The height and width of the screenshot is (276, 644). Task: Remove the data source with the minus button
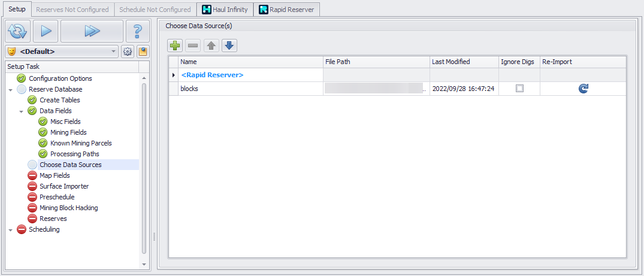point(193,46)
